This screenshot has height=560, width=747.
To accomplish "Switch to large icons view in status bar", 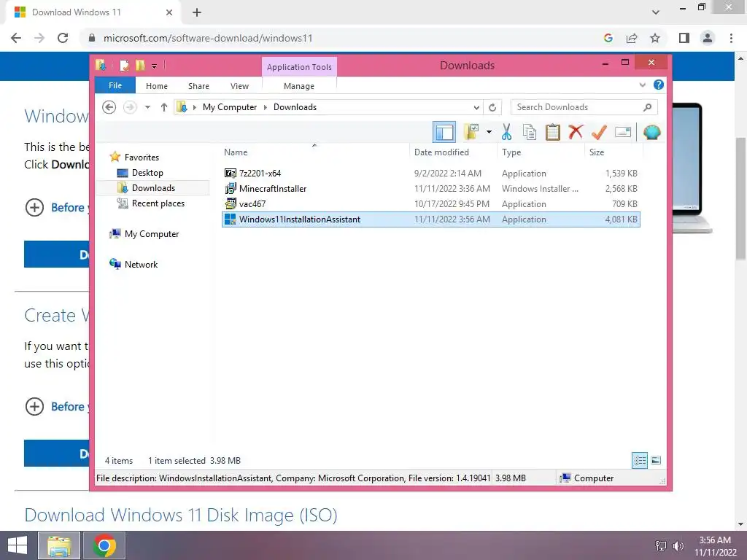I will 656,460.
